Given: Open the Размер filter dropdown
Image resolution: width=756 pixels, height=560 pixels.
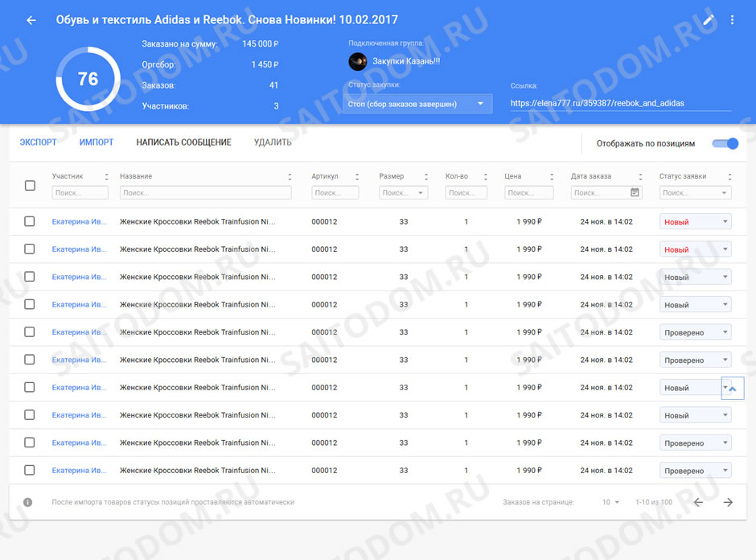Looking at the screenshot, I should click(404, 192).
